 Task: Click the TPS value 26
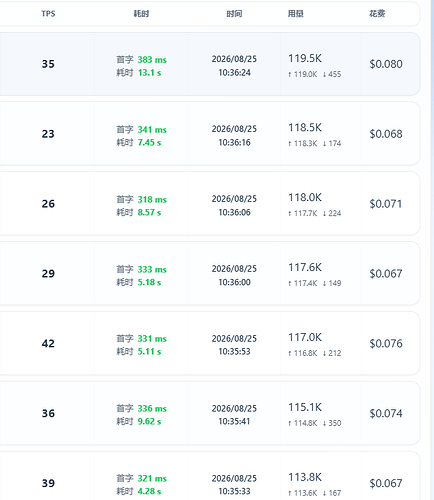[x=48, y=204]
